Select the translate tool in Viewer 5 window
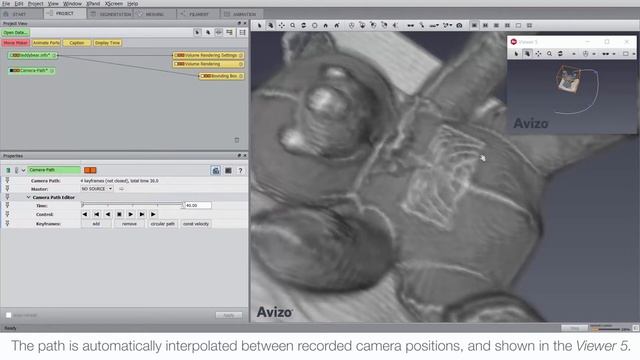The width and height of the screenshot is (640, 360). (538, 53)
